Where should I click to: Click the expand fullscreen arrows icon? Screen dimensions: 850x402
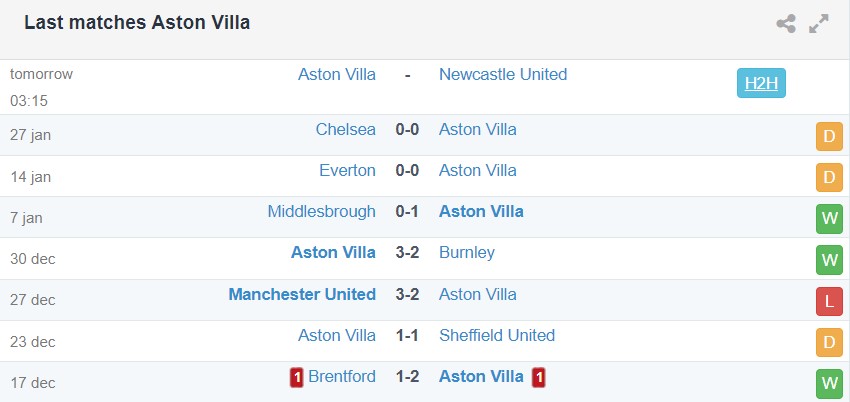coord(819,24)
